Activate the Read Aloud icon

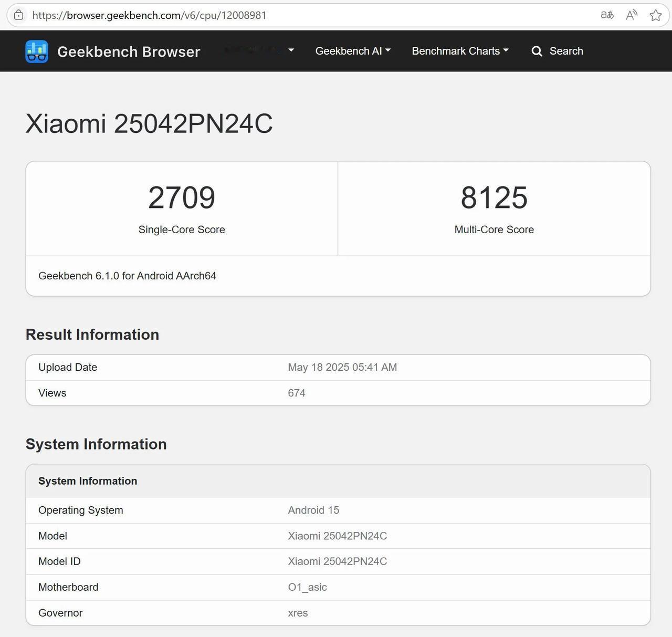pyautogui.click(x=632, y=15)
